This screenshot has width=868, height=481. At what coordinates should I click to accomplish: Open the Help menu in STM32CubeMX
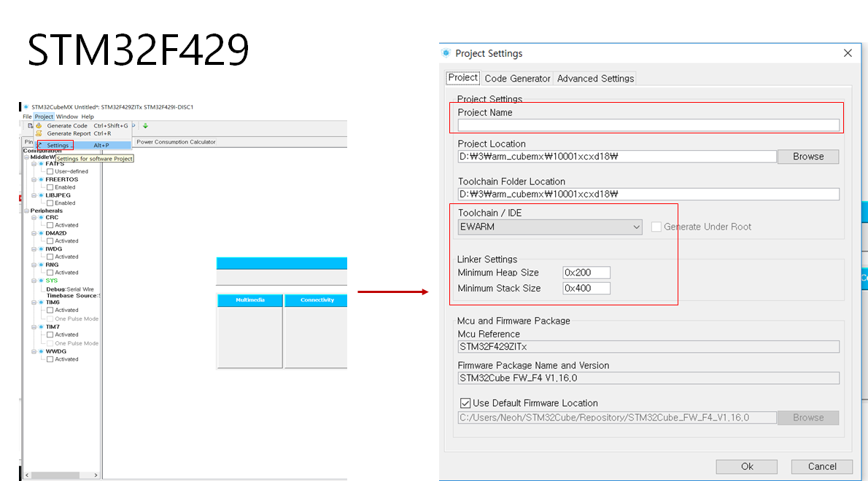coord(88,117)
